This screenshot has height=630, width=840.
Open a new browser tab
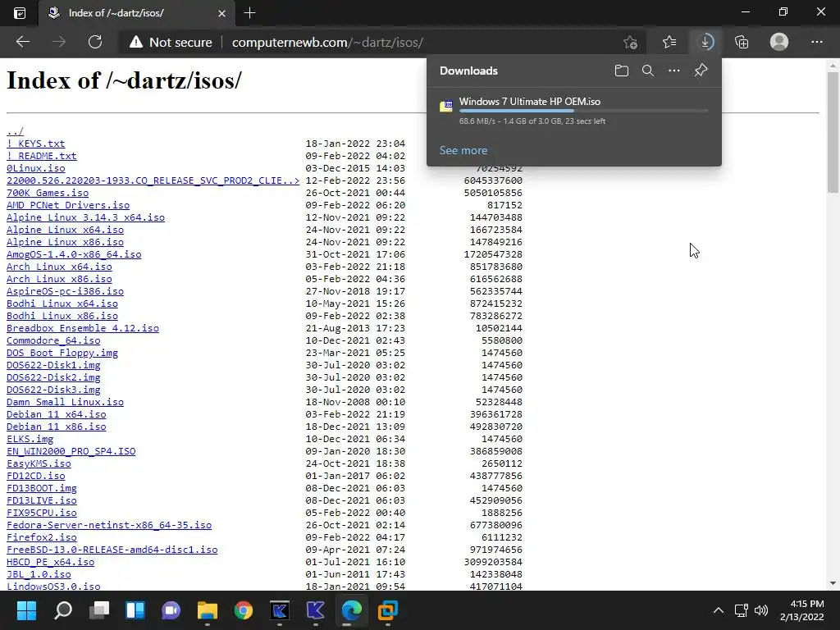pos(249,13)
